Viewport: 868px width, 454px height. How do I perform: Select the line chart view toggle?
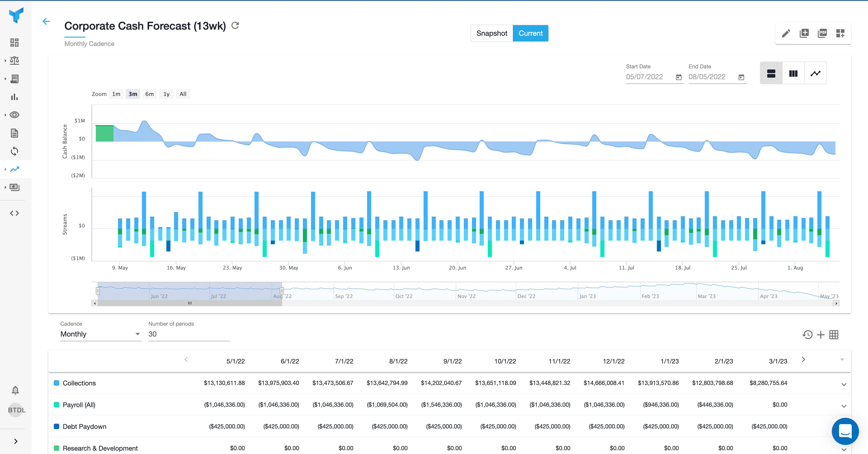click(x=815, y=73)
